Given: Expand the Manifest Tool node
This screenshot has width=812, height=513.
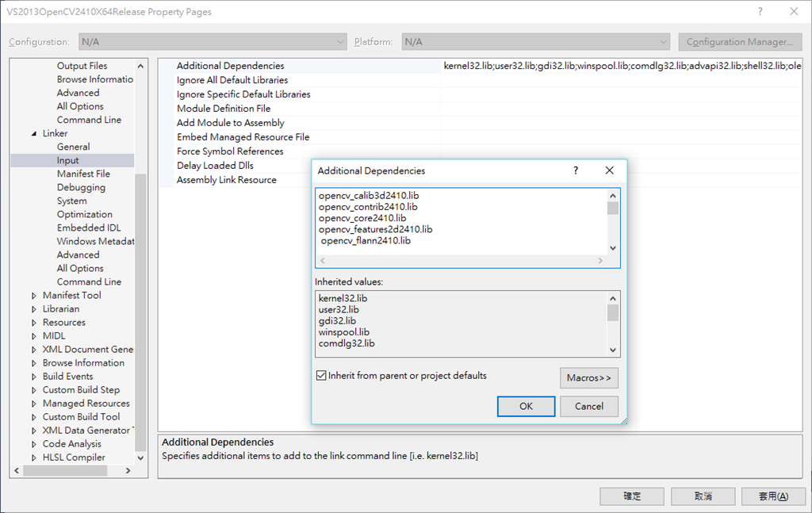Looking at the screenshot, I should click(34, 296).
